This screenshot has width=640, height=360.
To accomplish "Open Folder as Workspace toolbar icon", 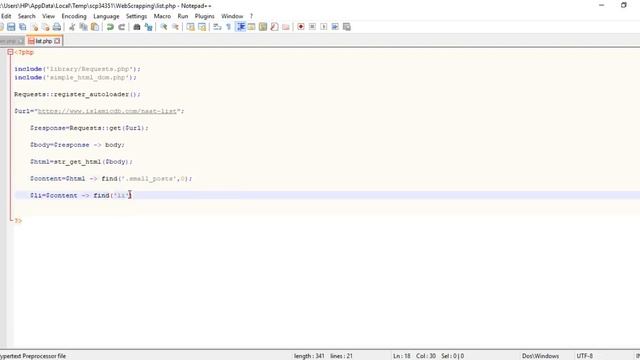I will 286,27.
